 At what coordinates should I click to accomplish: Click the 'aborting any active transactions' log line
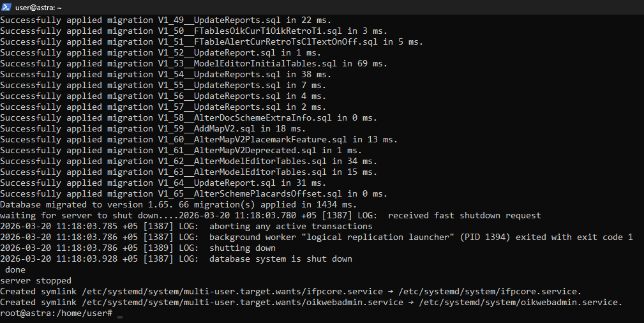(290, 227)
